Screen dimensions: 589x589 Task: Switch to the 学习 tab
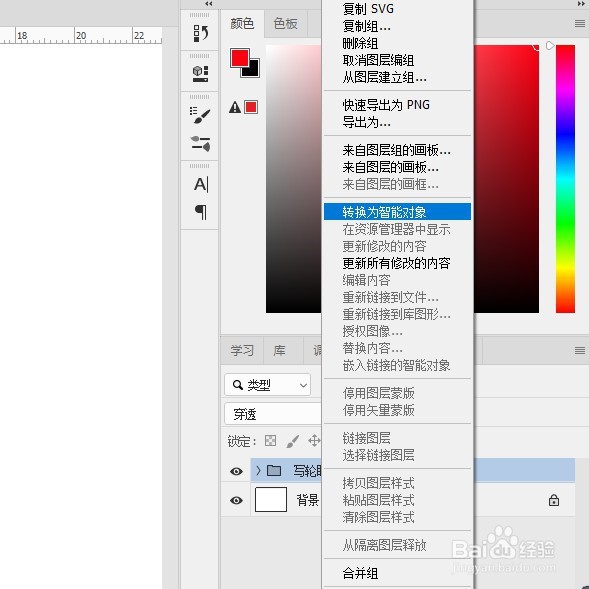click(x=242, y=350)
